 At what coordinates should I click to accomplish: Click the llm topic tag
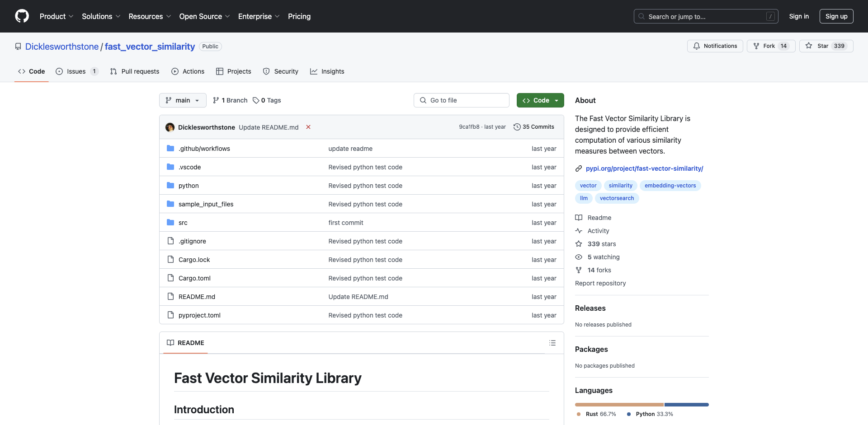pyautogui.click(x=584, y=198)
